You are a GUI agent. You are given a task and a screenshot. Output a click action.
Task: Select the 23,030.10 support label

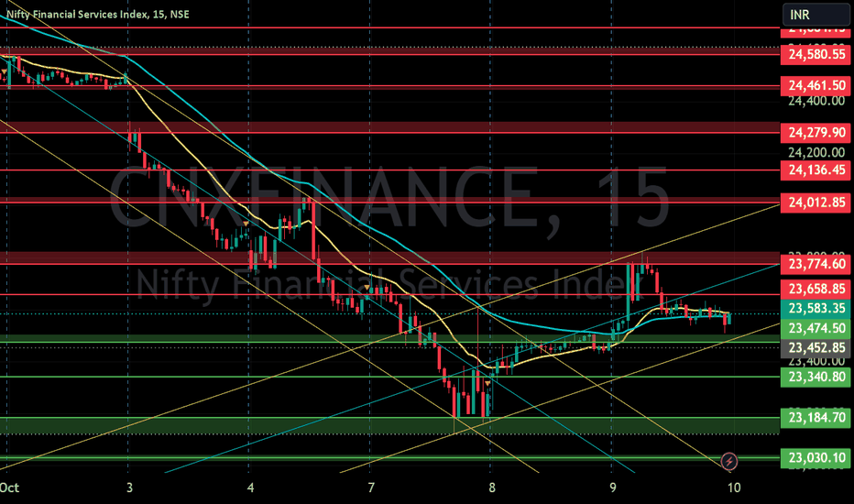pos(816,457)
